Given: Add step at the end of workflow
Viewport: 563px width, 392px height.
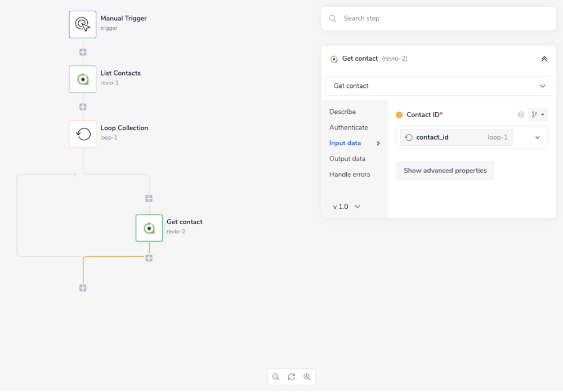Looking at the screenshot, I should [83, 288].
